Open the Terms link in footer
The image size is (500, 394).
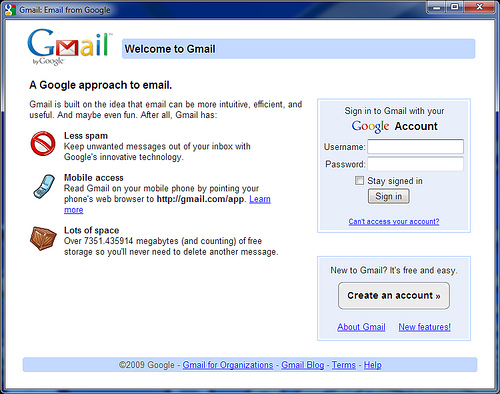[x=344, y=365]
